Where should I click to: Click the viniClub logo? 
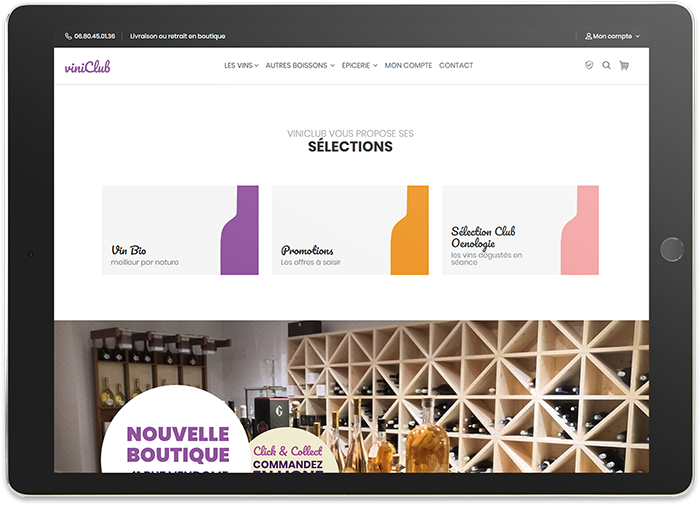click(x=88, y=67)
